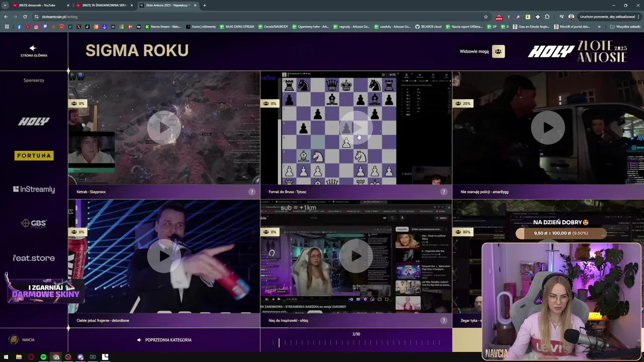Go to Poprzednia Kategoria

coord(164,340)
